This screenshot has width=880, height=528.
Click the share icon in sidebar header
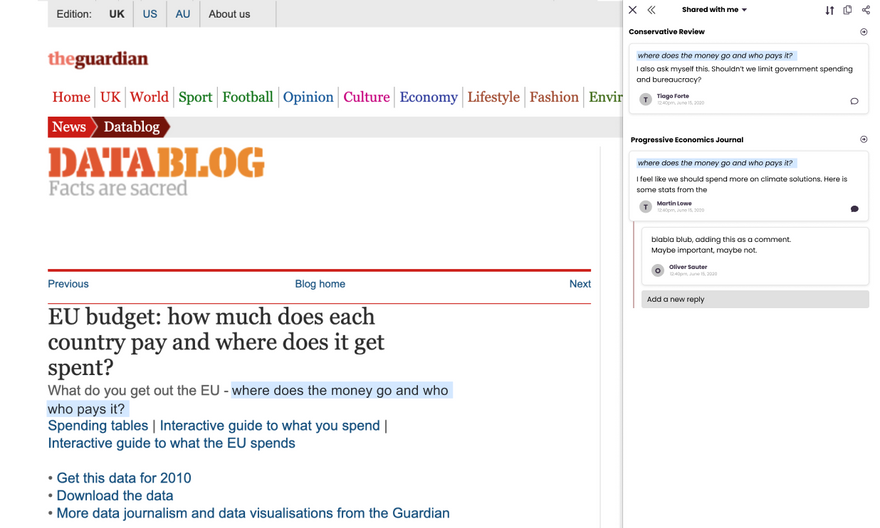866,10
